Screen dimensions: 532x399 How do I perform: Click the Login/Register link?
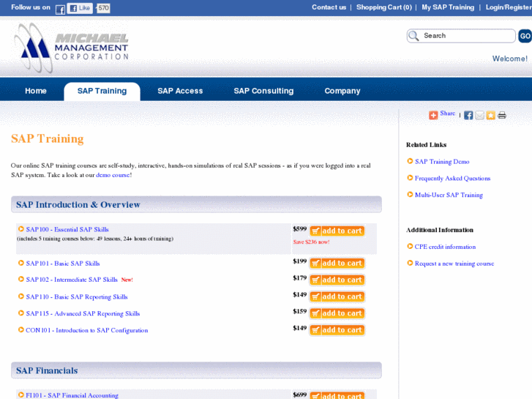pos(509,7)
